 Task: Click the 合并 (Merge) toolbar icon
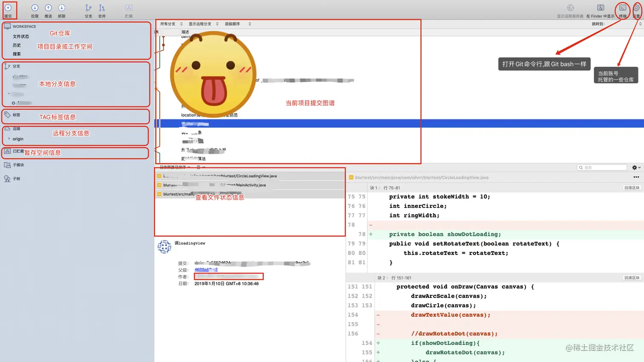pos(102,8)
